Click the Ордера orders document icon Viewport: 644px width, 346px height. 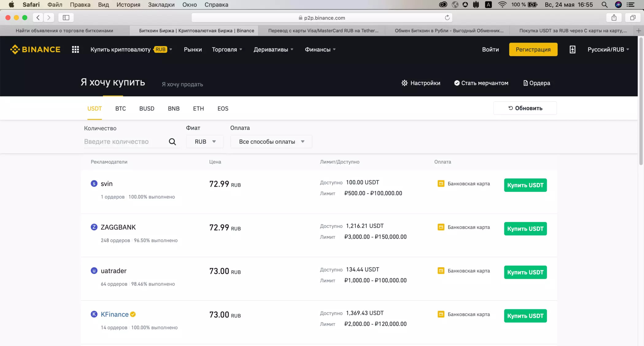pos(525,83)
